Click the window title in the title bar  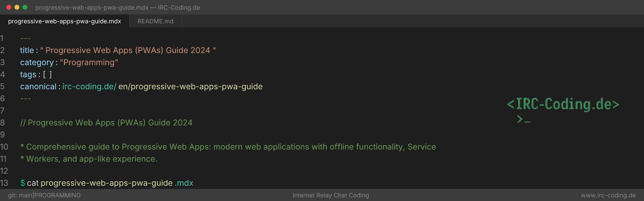(x=118, y=7)
